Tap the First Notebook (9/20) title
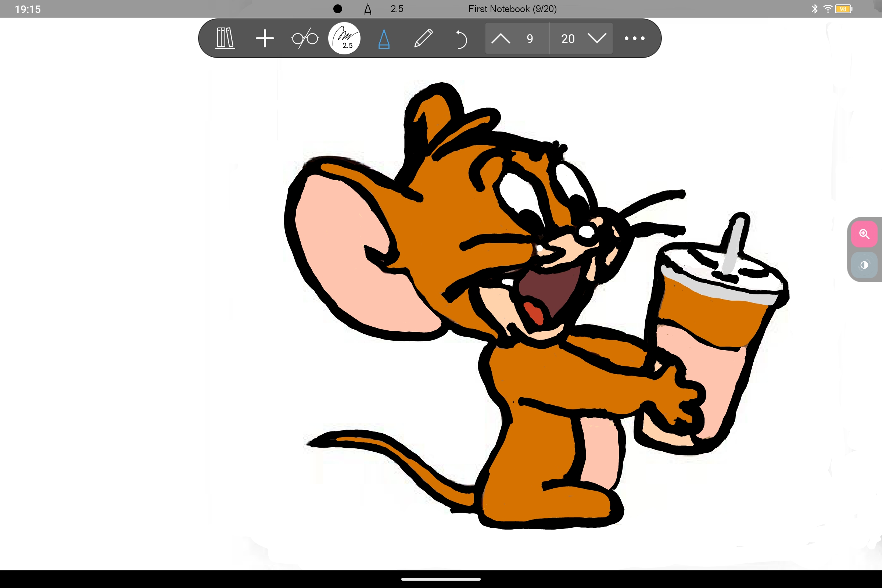This screenshot has width=882, height=588. pyautogui.click(x=512, y=9)
